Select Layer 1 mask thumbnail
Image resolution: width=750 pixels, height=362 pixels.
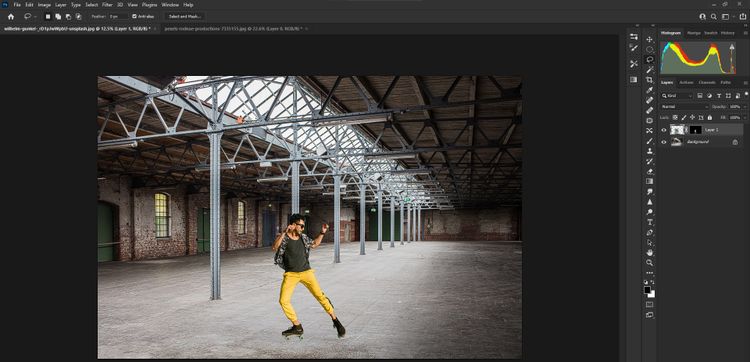[695, 130]
